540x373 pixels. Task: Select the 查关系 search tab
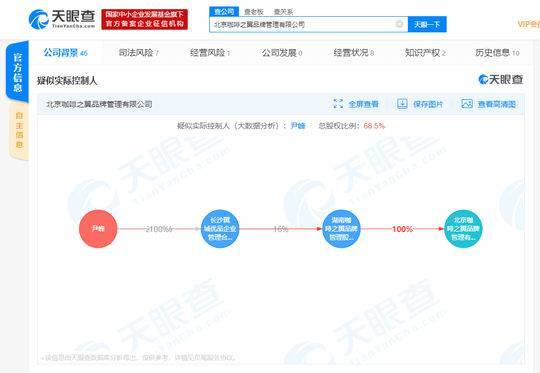pos(283,12)
